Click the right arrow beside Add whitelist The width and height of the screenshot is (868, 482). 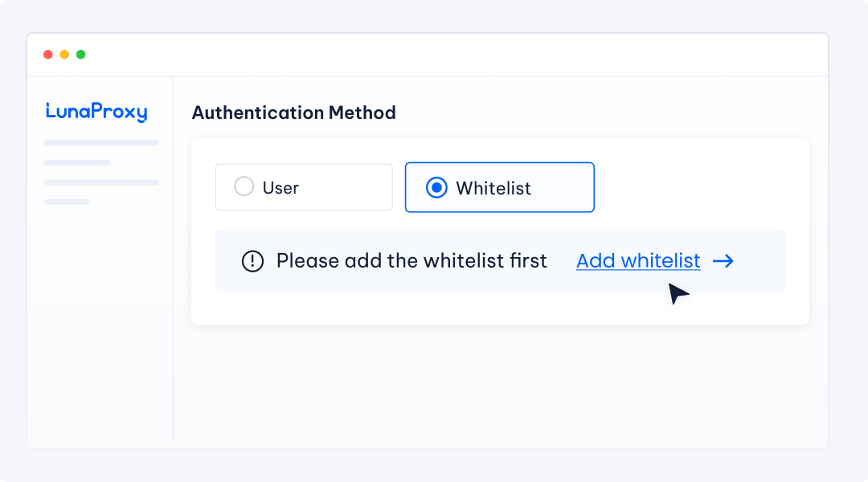(x=723, y=261)
